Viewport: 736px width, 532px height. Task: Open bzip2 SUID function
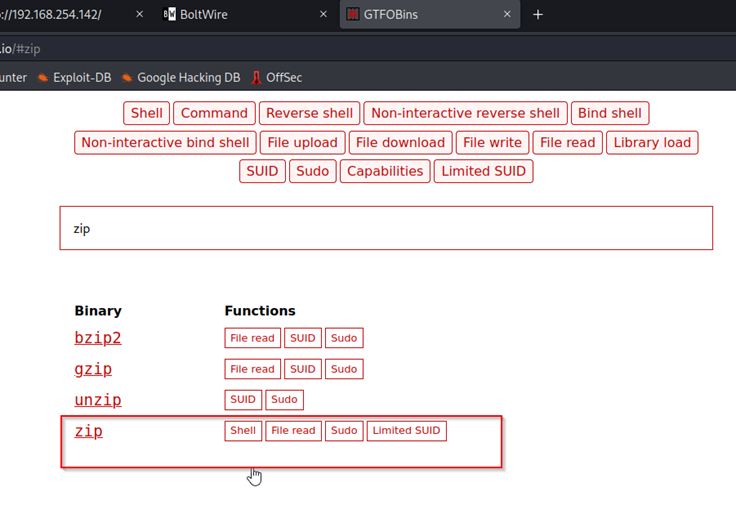click(x=303, y=338)
